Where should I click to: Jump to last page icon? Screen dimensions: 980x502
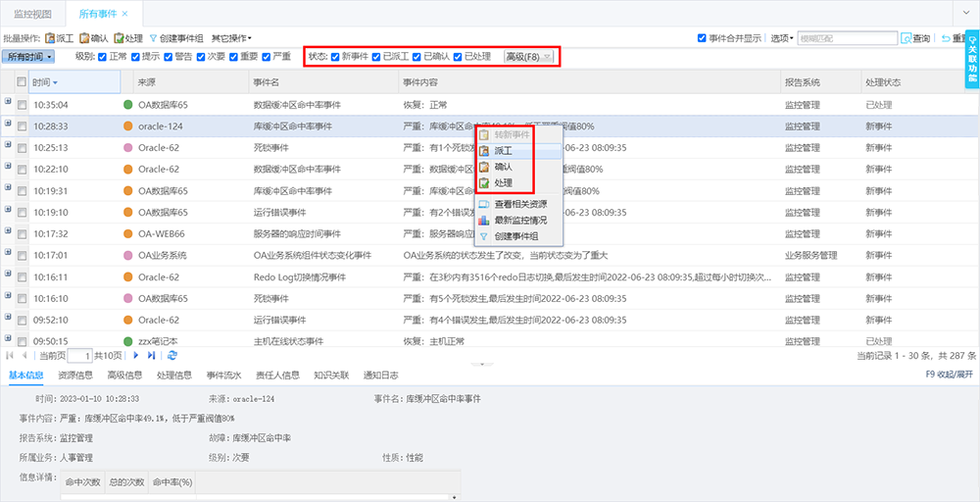click(151, 355)
